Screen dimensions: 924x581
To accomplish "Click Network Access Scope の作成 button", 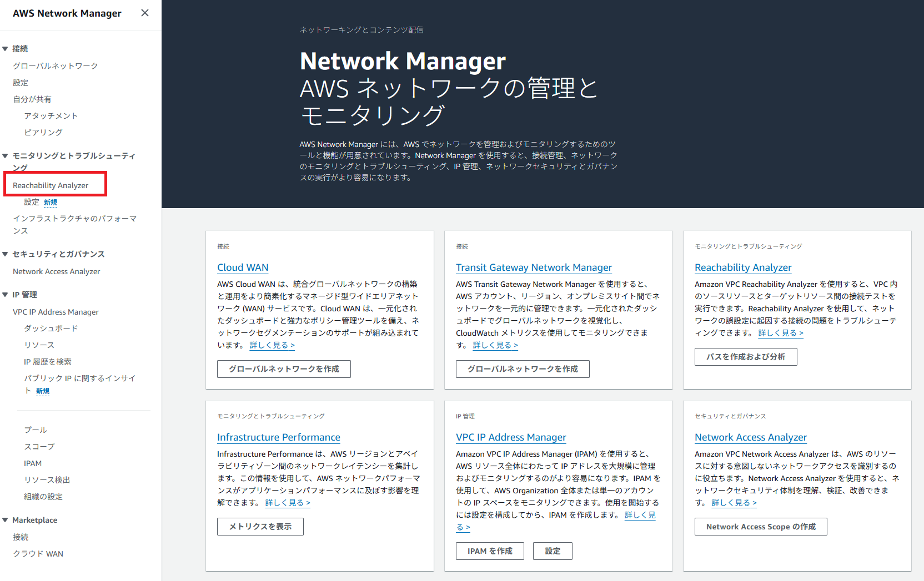I will click(761, 527).
